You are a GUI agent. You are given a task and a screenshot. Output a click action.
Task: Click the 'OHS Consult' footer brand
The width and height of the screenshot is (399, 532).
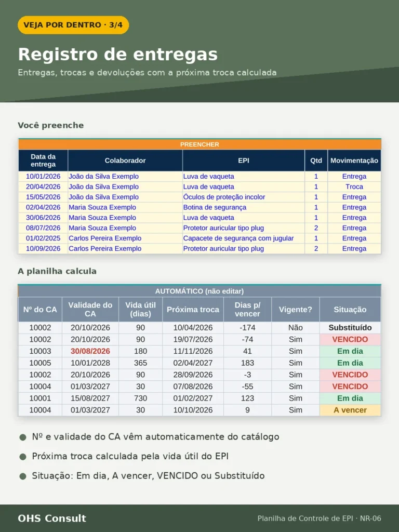point(52,518)
